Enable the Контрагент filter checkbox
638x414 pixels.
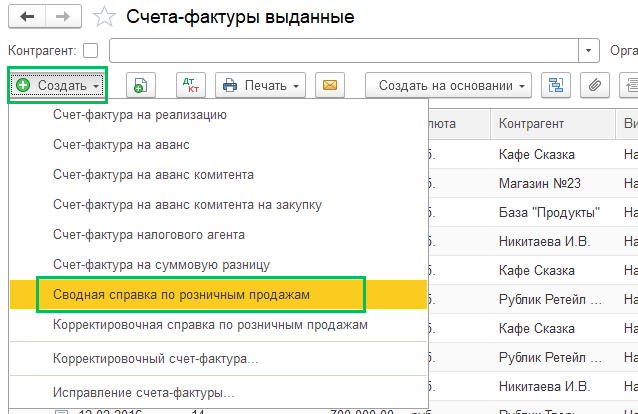(90, 51)
